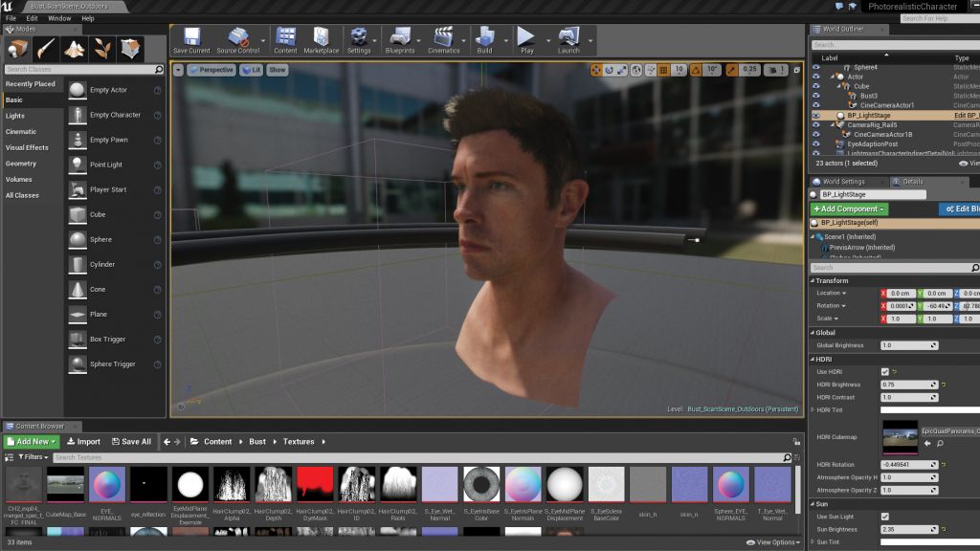The height and width of the screenshot is (551, 980).
Task: Open the Window menu
Action: [x=59, y=18]
